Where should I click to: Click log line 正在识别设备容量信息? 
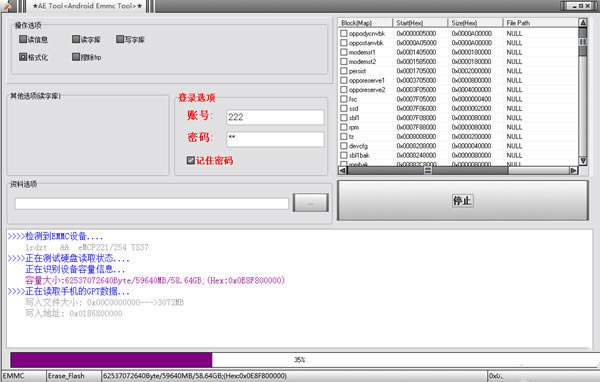(75, 269)
